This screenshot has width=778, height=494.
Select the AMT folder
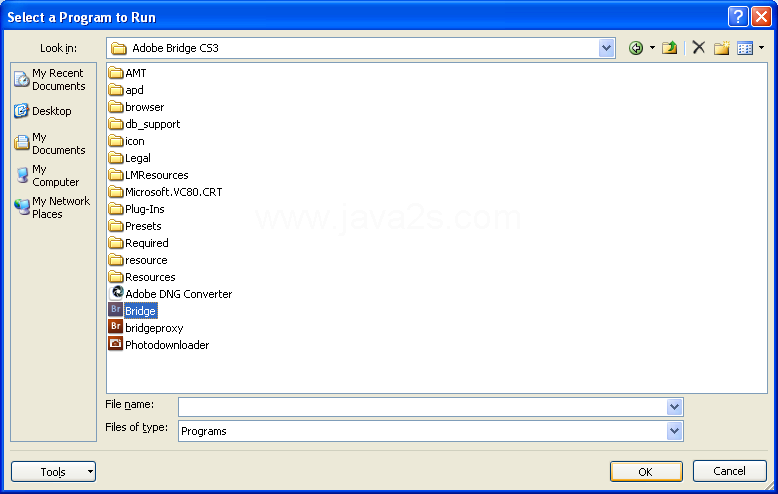point(128,73)
